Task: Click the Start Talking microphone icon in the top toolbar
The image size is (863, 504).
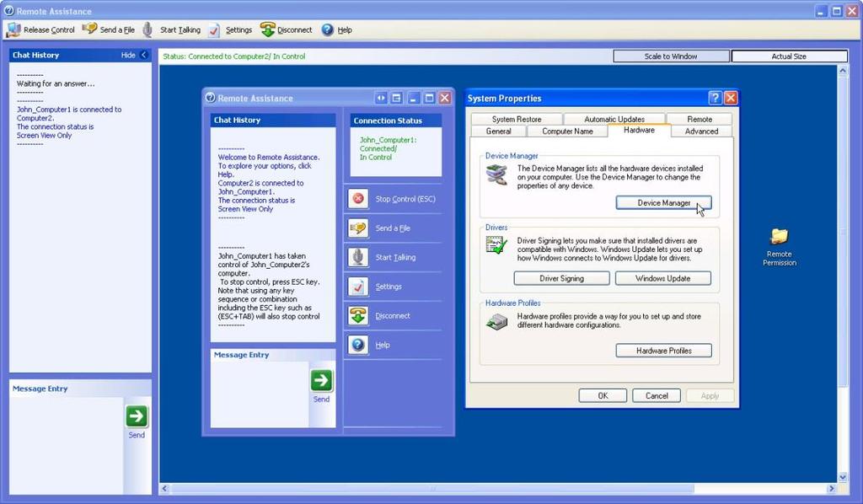Action: point(147,29)
